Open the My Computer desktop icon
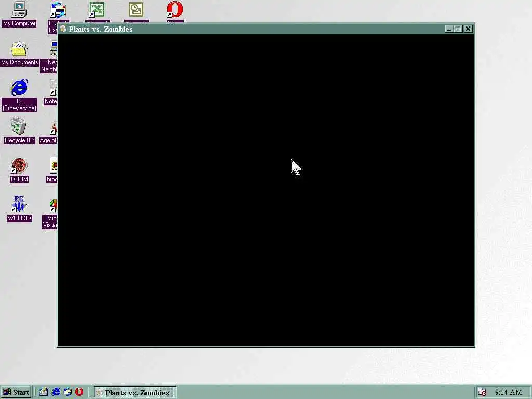 click(19, 14)
